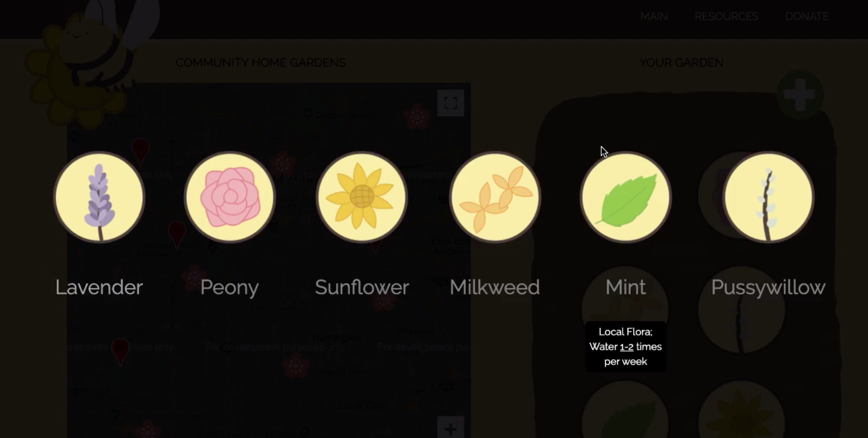
Task: Toggle the map fullscreen icon
Action: point(450,103)
